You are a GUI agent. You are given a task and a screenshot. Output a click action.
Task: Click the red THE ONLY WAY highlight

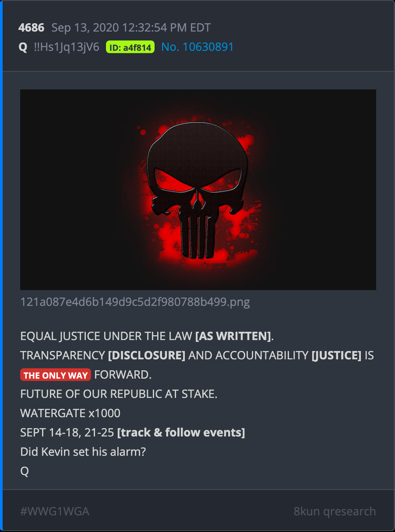pyautogui.click(x=56, y=375)
